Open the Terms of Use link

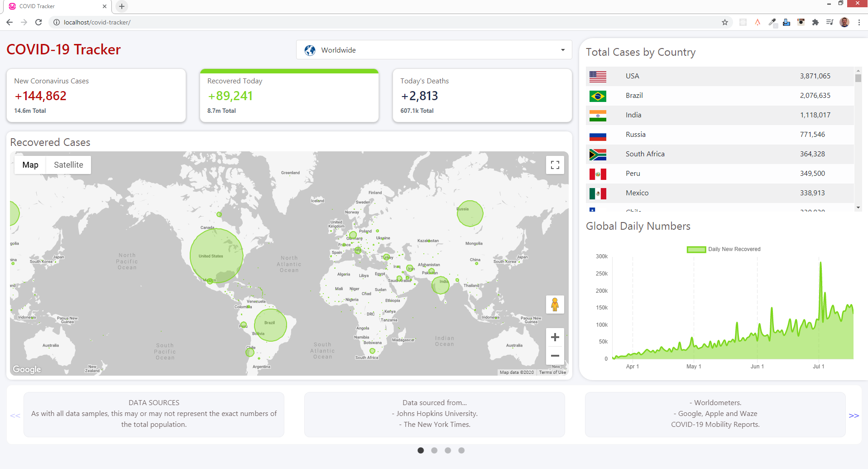(x=552, y=372)
